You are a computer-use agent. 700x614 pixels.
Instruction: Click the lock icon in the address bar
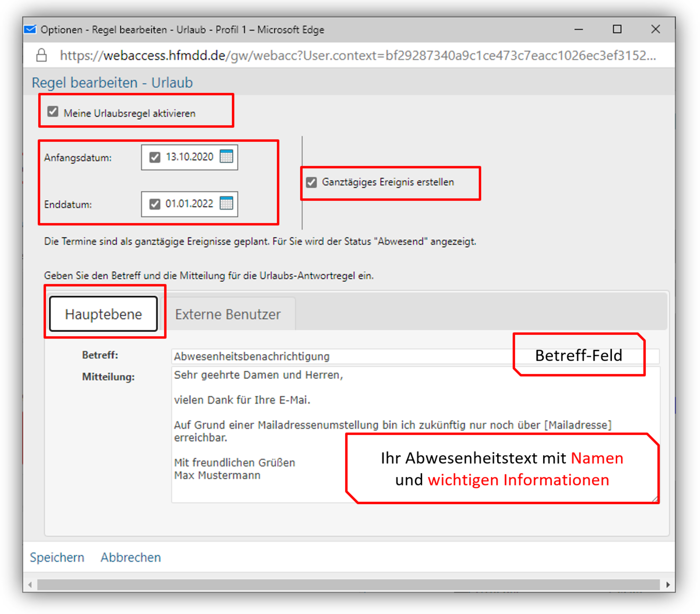click(x=42, y=55)
